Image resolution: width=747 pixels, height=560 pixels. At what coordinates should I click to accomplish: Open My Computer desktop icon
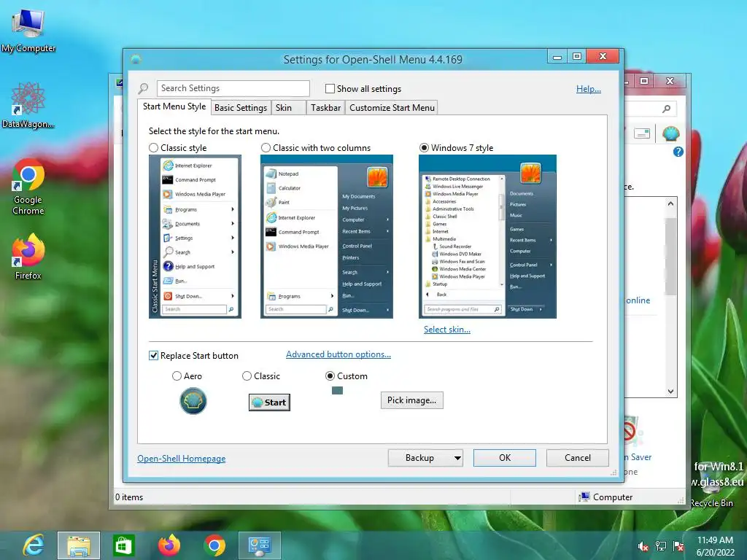point(28,29)
